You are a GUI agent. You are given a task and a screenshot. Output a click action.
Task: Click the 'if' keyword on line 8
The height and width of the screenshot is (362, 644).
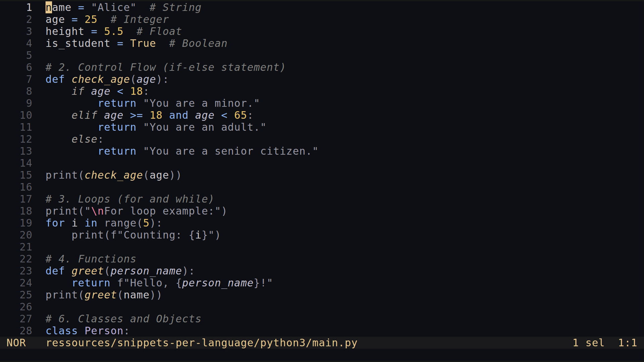pos(78,92)
